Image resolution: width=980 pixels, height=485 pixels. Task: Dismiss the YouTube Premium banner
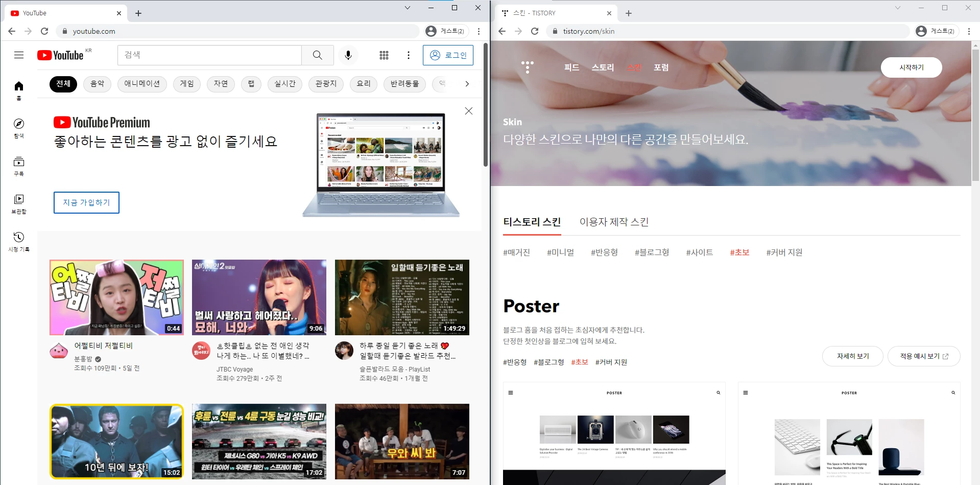[469, 111]
